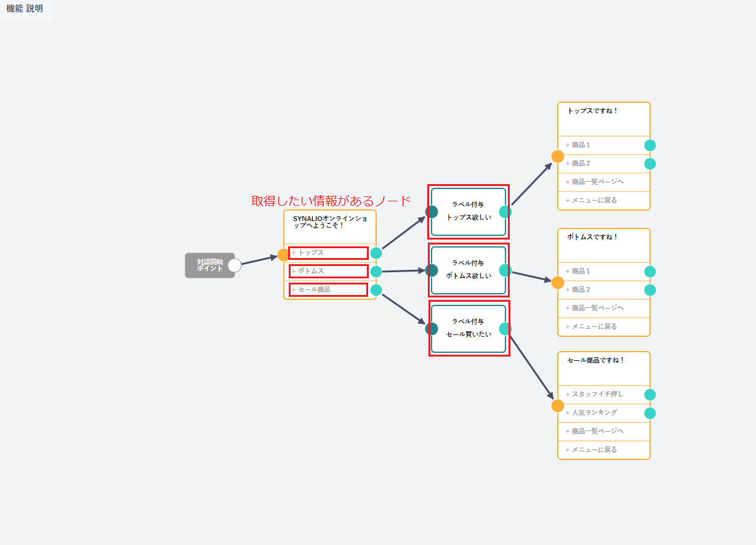Click output port on ボトムス欲しい label node
Image resolution: width=756 pixels, height=545 pixels.
click(505, 270)
